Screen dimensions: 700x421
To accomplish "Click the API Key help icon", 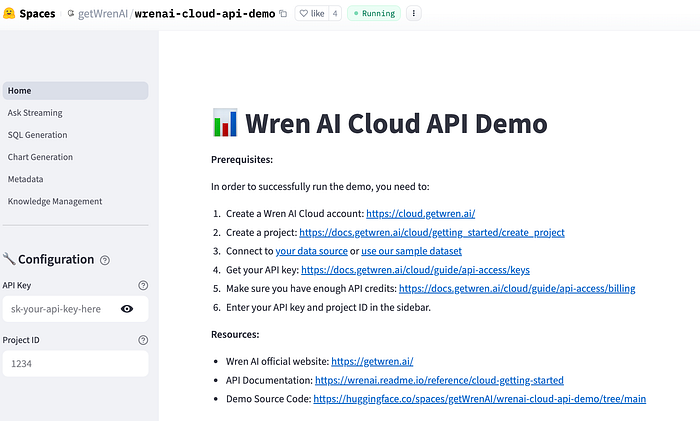I will coord(143,285).
